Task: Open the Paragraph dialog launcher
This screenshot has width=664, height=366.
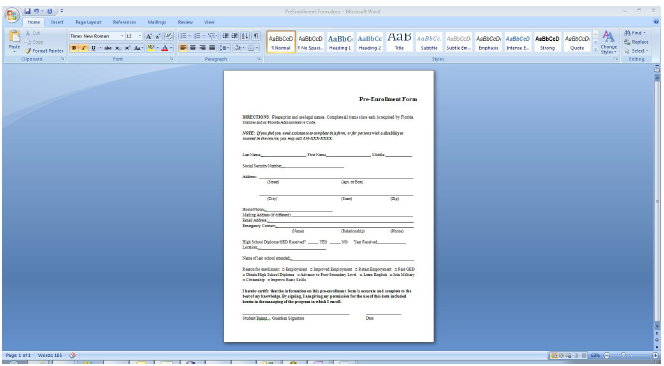Action: coord(259,59)
